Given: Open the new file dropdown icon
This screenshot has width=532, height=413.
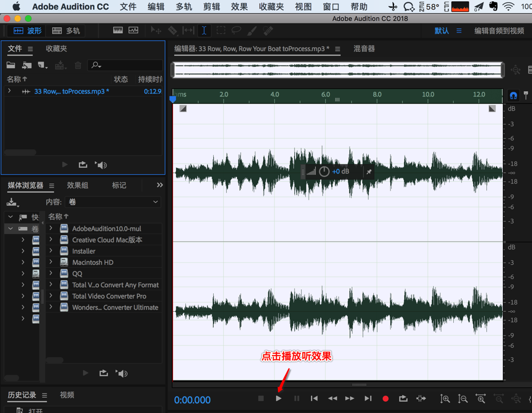Looking at the screenshot, I should tap(43, 65).
